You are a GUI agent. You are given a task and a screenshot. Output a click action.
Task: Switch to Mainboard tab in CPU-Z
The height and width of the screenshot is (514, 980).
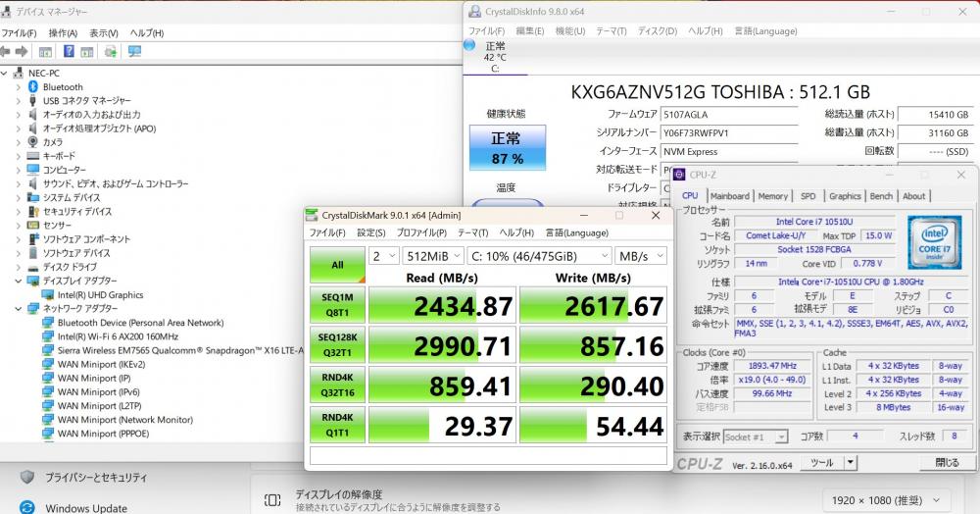pyautogui.click(x=729, y=196)
